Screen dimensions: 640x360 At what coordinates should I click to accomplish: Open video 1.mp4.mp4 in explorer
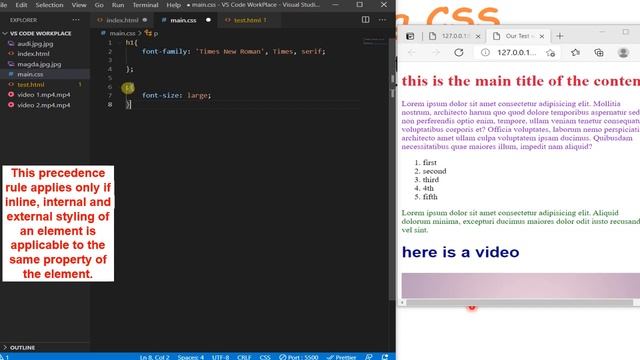44,95
